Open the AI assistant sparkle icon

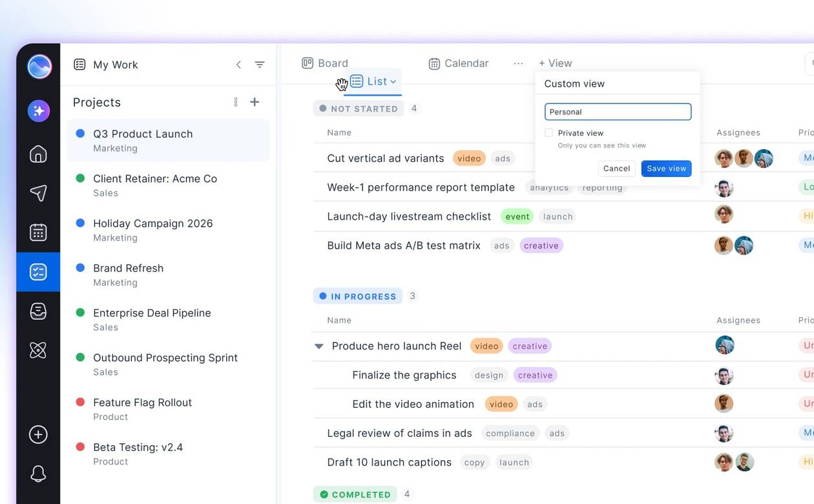[39, 110]
